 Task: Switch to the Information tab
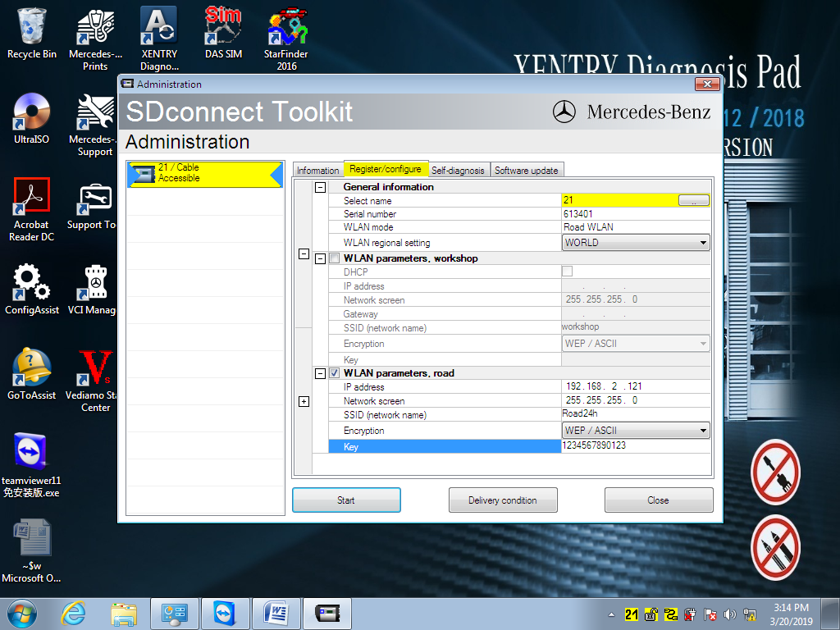click(317, 171)
